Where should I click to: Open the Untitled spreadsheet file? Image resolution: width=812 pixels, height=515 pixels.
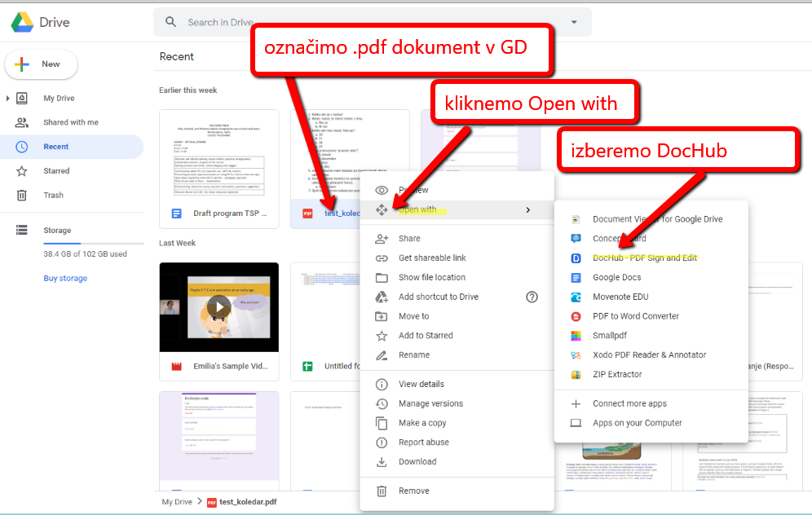point(325,322)
